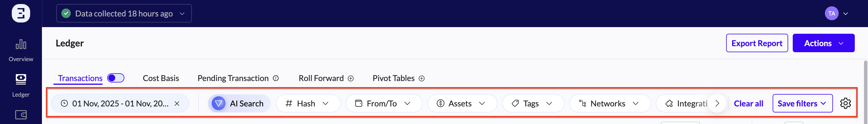
Task: Click the Export Report button
Action: (x=757, y=43)
